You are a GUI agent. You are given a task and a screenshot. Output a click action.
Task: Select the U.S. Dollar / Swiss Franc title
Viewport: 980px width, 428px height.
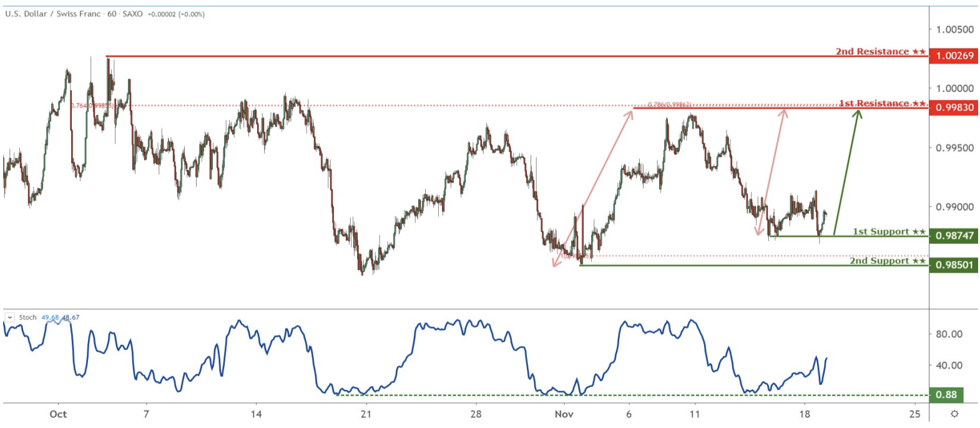coord(53,14)
